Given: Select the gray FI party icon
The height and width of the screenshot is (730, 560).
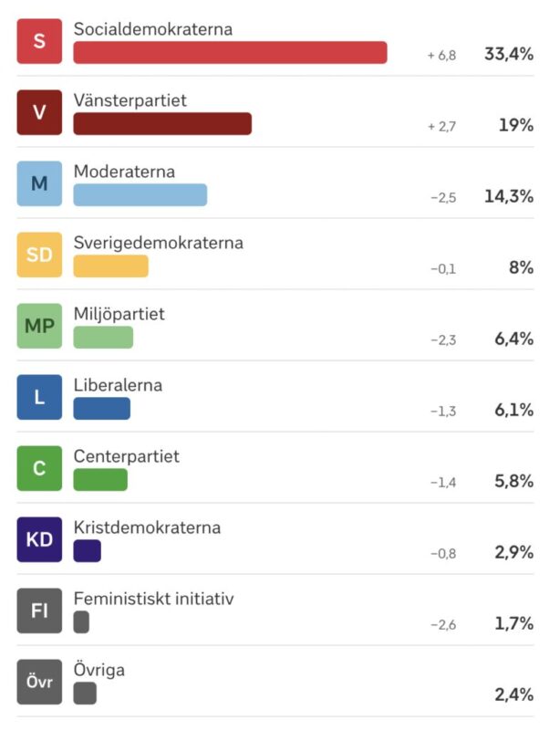Looking at the screenshot, I should pos(39,610).
